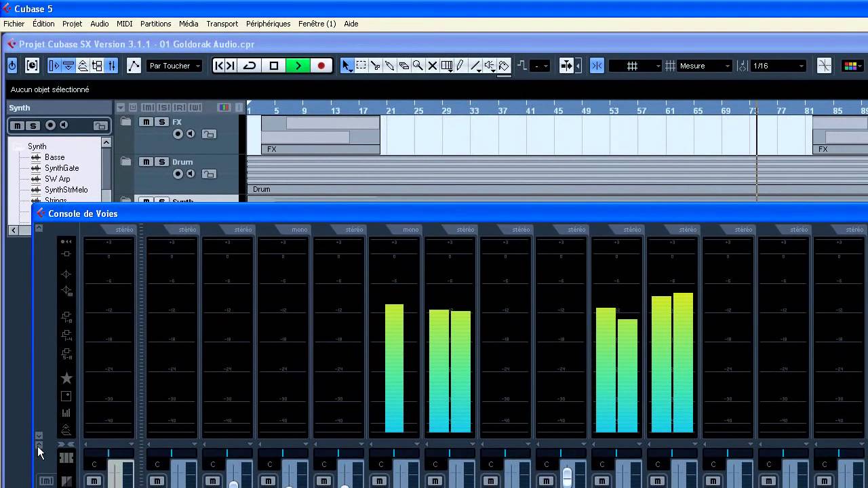Click the Constrain Delay Compensation power icon
The image size is (868, 488).
[x=12, y=66]
